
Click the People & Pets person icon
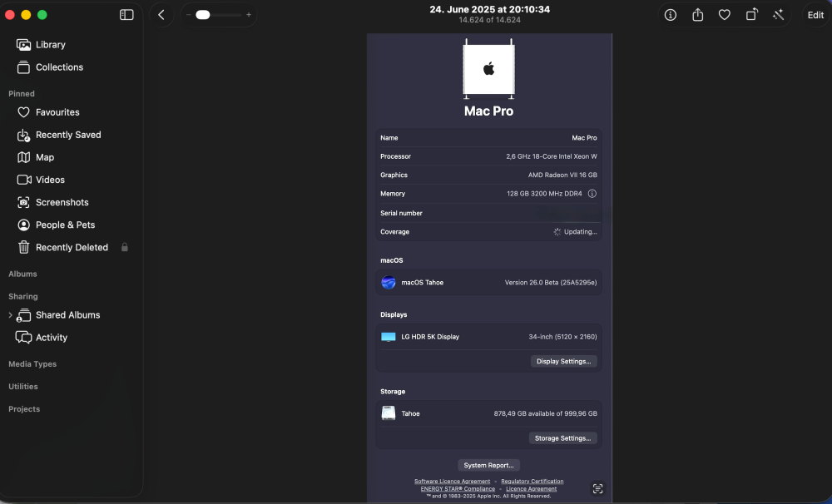[23, 225]
